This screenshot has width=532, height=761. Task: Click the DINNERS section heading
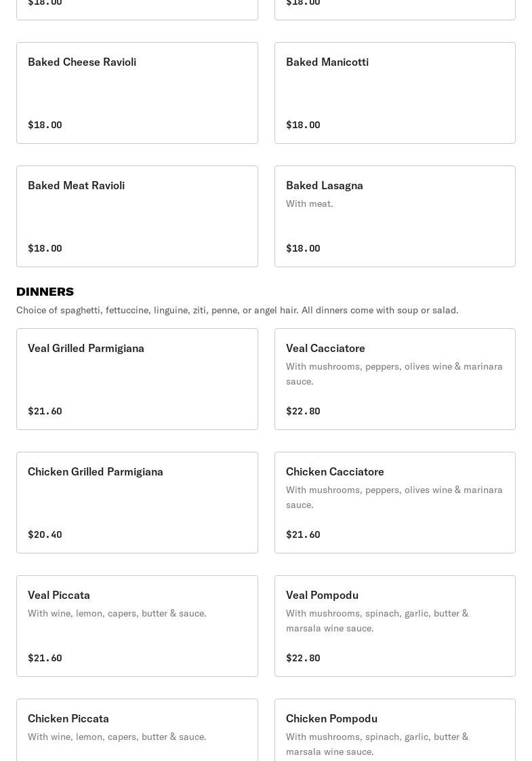coord(45,292)
